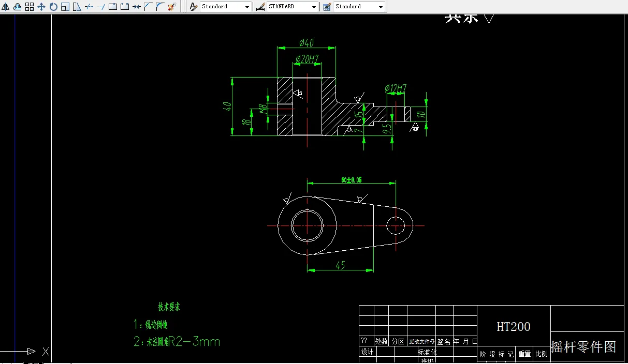Select the M8 thread dimension text
Image resolution: width=628 pixels, height=364 pixels.
[x=263, y=109]
